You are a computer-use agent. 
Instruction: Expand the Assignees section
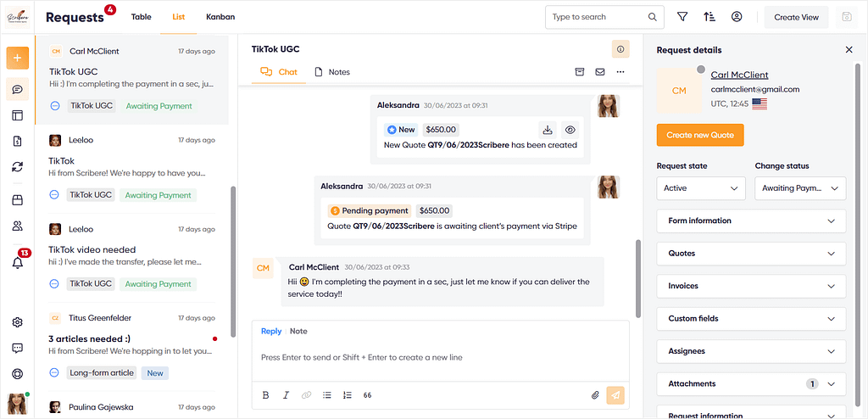pyautogui.click(x=751, y=351)
